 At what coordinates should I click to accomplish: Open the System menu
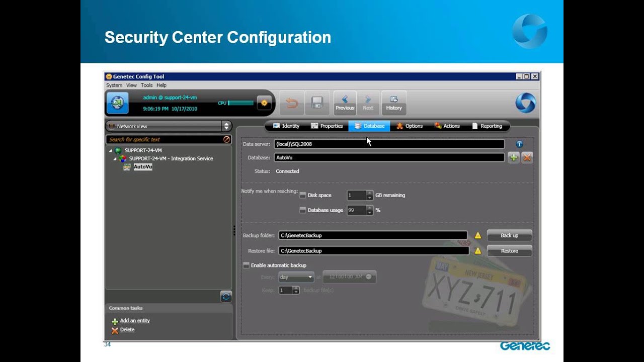114,85
